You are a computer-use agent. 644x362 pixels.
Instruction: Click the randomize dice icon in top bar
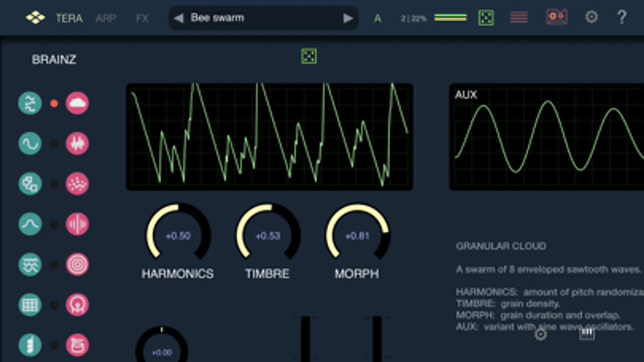coord(486,18)
